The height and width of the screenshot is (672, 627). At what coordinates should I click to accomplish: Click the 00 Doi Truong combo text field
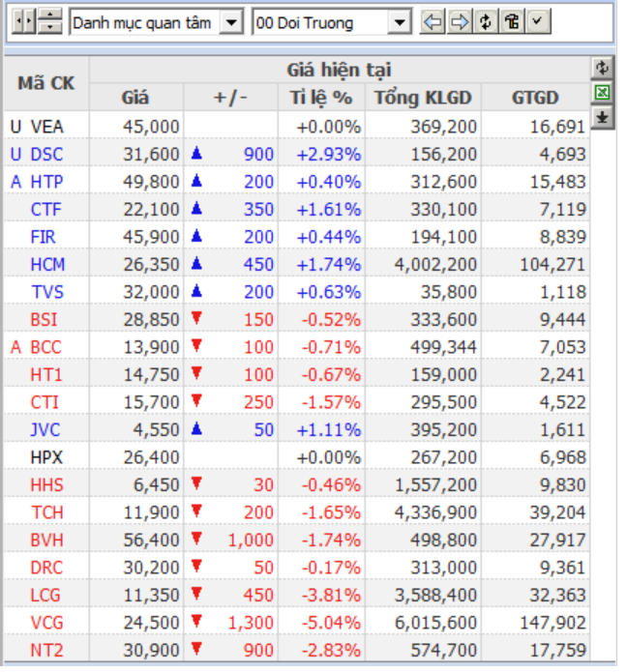(320, 22)
